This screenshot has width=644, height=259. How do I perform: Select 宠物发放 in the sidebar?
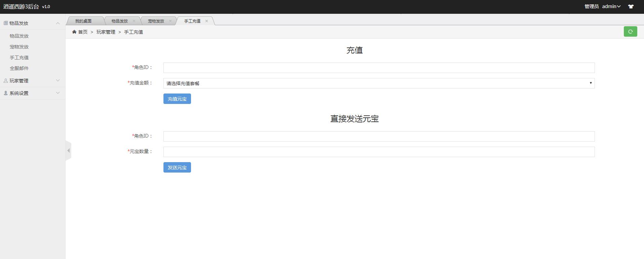tap(19, 47)
